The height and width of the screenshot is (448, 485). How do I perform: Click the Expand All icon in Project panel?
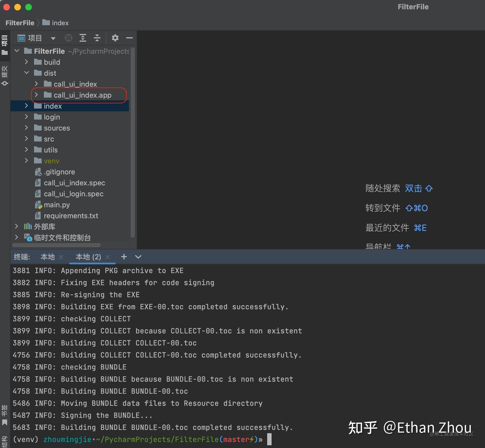tap(83, 38)
